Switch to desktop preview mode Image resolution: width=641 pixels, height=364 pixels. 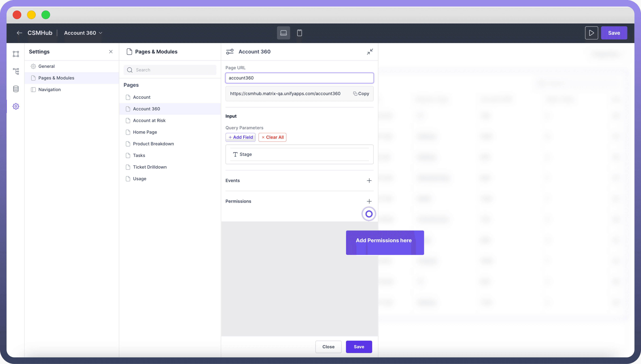coord(283,33)
